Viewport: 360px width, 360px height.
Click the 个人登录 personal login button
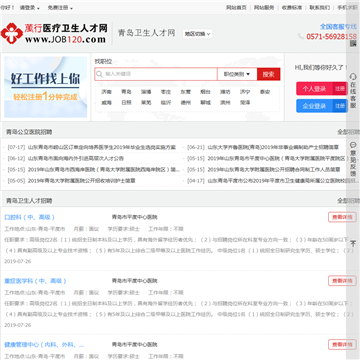tap(314, 89)
